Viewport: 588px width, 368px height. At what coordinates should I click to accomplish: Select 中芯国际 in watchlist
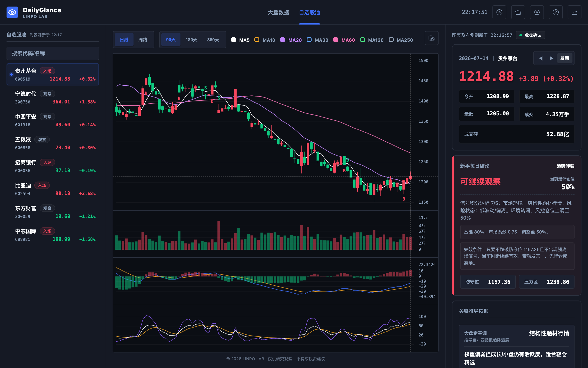coord(53,235)
